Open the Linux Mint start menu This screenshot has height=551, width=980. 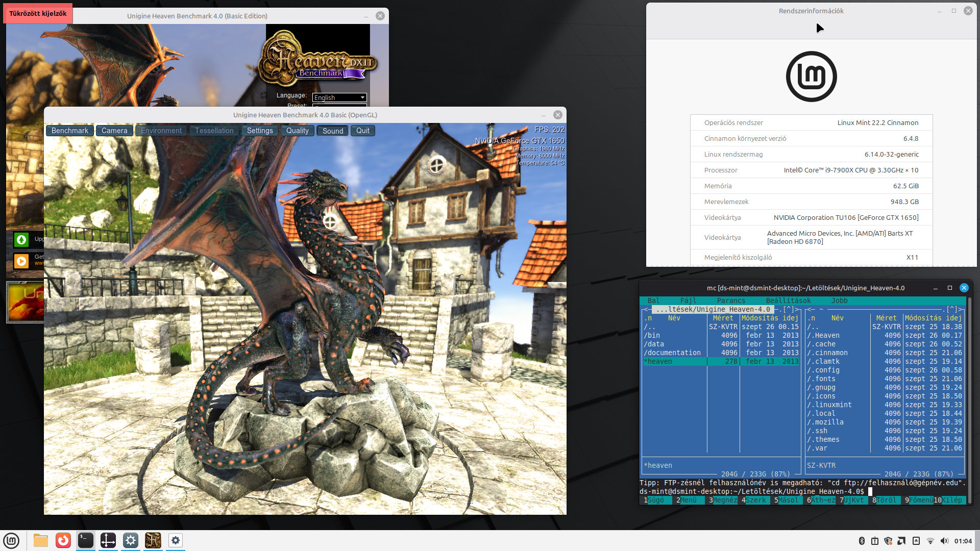click(x=11, y=540)
